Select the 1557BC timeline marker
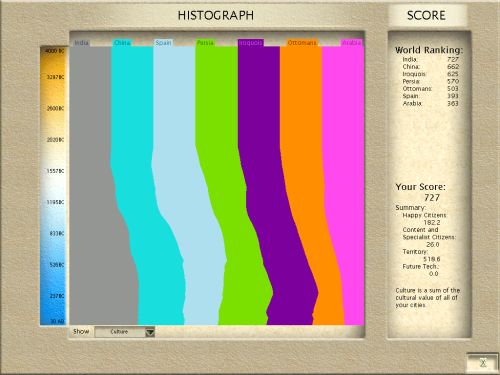The width and height of the screenshot is (500, 375). (x=55, y=171)
